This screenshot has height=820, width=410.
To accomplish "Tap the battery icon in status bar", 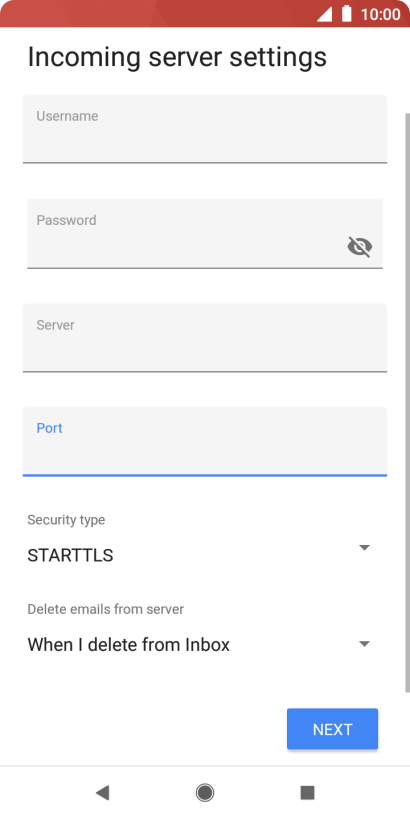I will 347,14.
